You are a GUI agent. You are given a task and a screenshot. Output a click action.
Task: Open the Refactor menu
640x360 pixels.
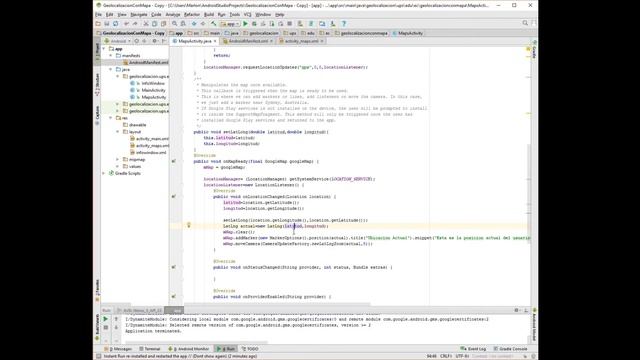point(192,15)
